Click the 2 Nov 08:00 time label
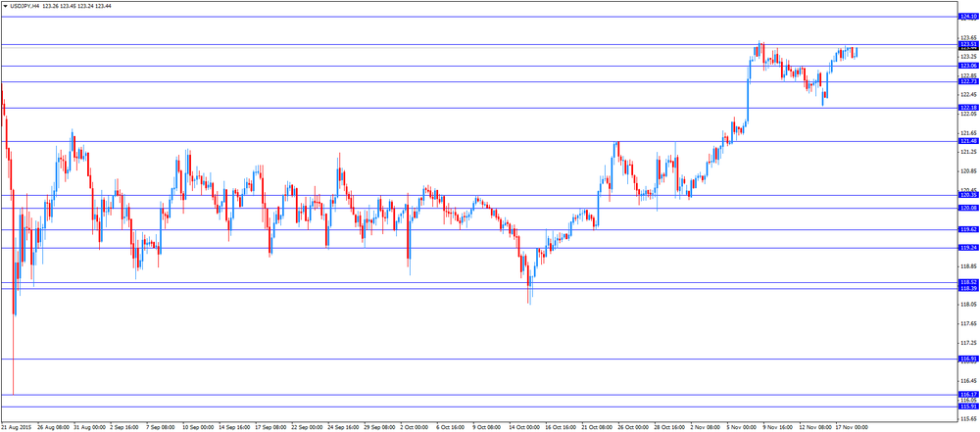Screen dimensions: 980x432 click(x=705, y=428)
